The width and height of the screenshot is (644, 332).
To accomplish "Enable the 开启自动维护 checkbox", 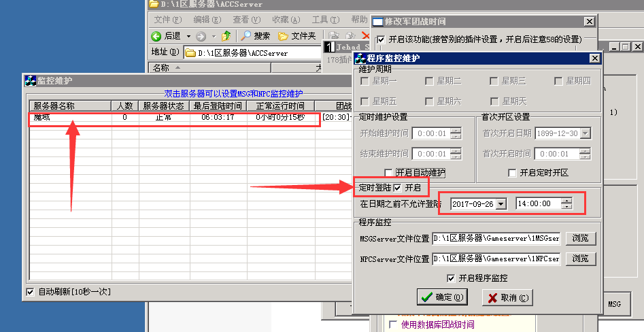I will pyautogui.click(x=389, y=173).
